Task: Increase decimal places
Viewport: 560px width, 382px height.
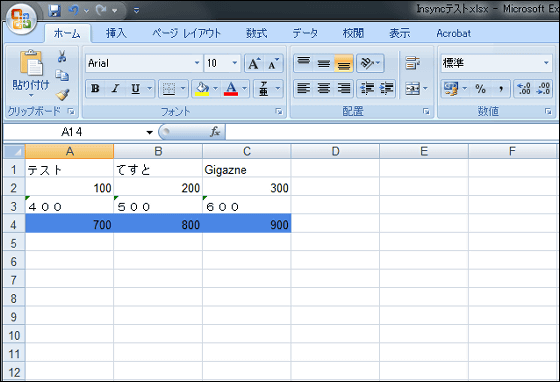Action: [524, 89]
